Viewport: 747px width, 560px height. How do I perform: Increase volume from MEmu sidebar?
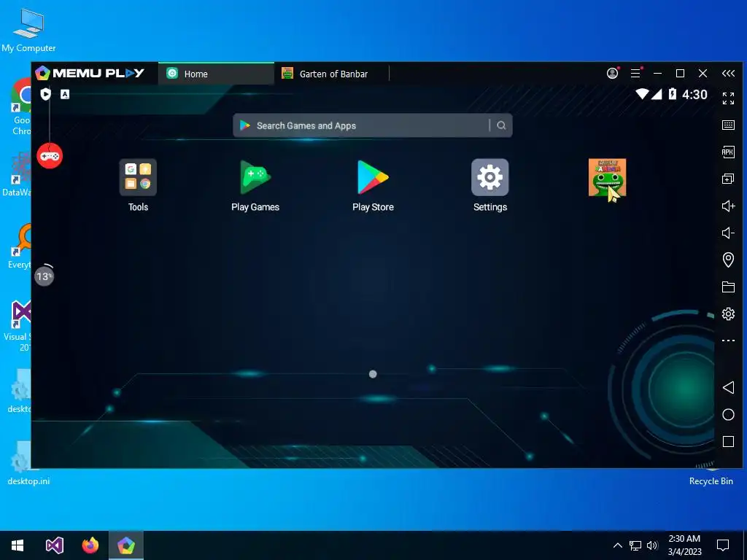[x=728, y=206]
